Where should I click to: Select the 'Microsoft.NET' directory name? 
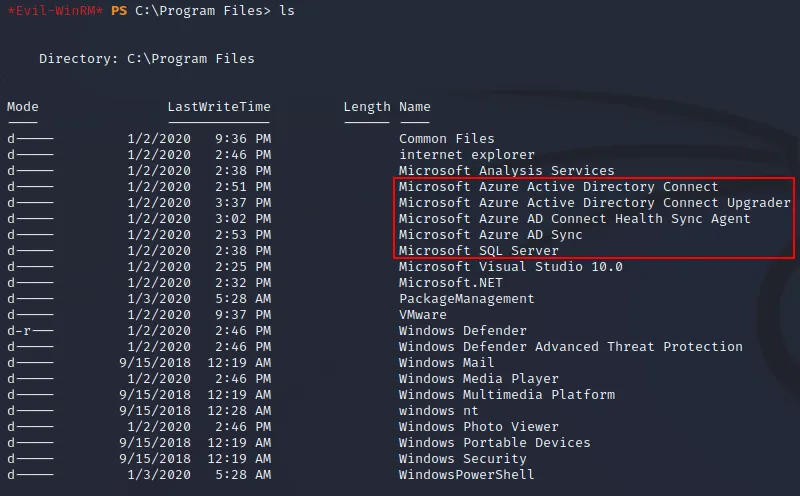(x=451, y=283)
